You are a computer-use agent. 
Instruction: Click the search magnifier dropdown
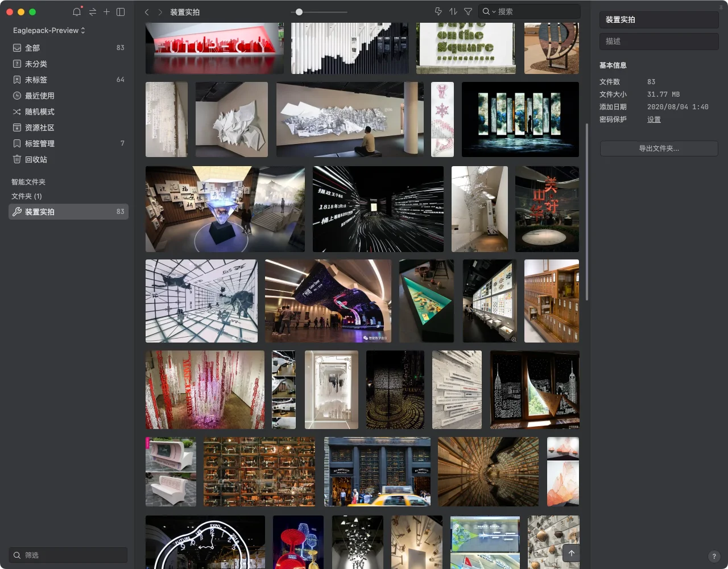489,11
